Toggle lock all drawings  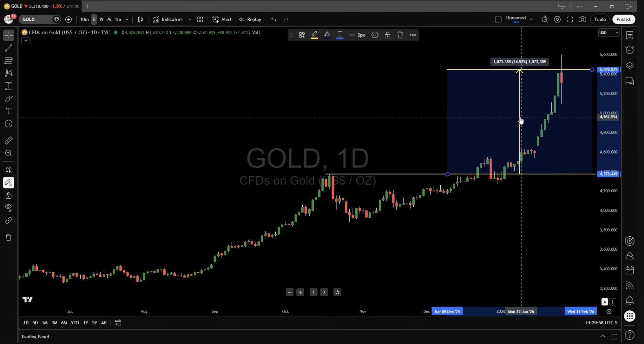(9, 195)
